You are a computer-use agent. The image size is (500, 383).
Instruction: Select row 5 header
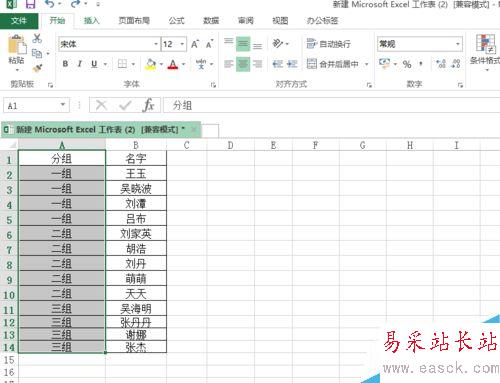click(x=9, y=220)
